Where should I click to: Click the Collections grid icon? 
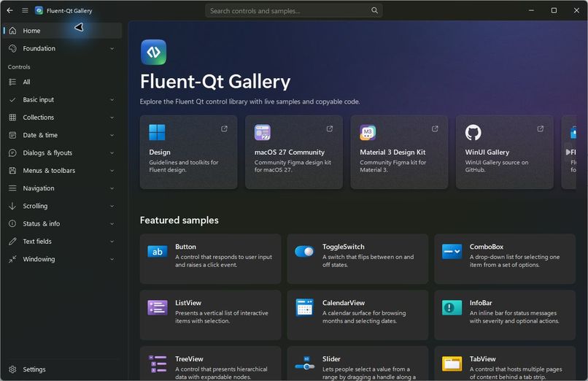point(12,118)
